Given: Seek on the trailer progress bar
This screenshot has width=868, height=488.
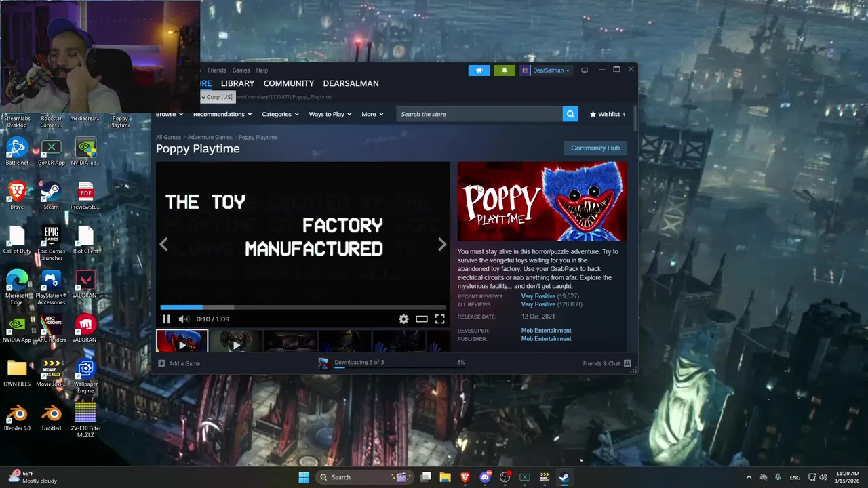Looking at the screenshot, I should pos(302,308).
